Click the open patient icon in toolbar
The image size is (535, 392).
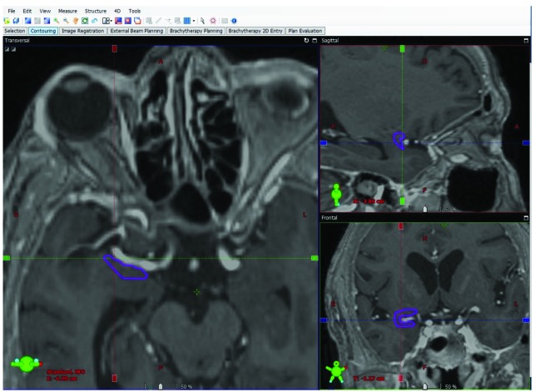point(7,21)
